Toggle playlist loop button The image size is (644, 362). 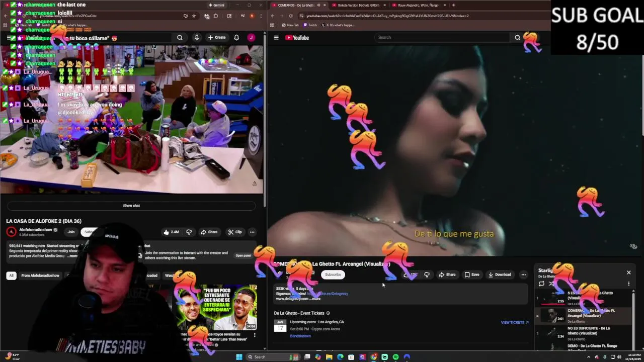tap(541, 284)
